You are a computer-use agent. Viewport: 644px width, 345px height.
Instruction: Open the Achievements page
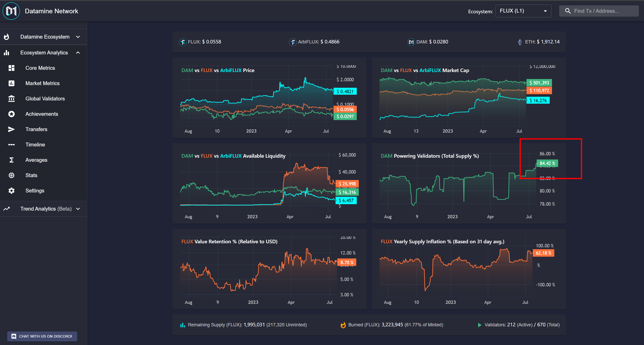point(43,114)
